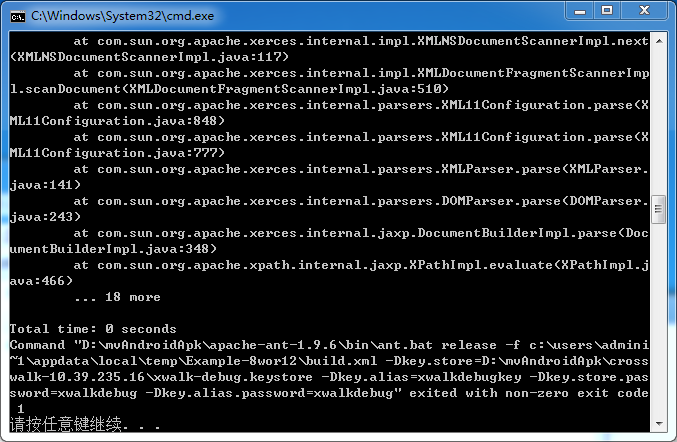
Task: Click the C:\Windows\System32\cmd.exe title text
Action: [x=123, y=16]
